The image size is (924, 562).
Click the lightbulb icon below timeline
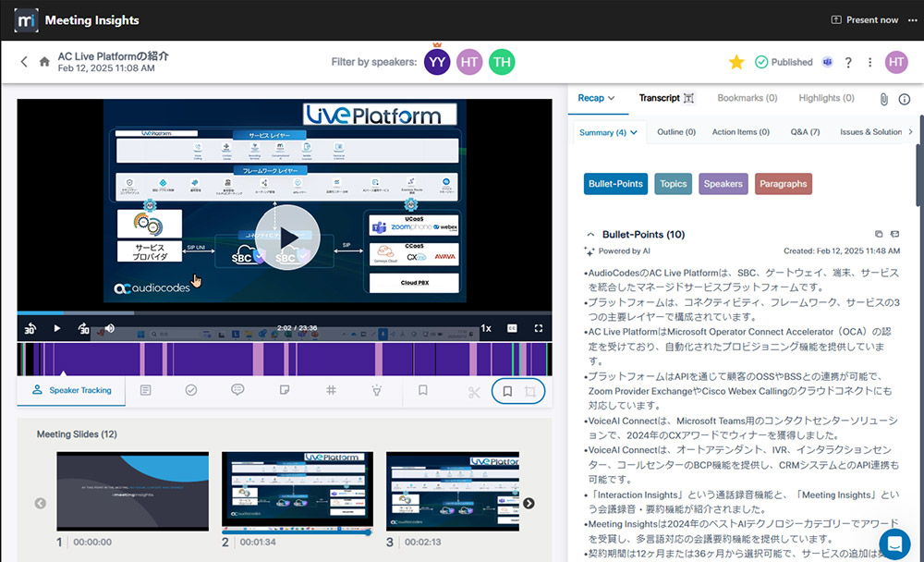tap(376, 391)
